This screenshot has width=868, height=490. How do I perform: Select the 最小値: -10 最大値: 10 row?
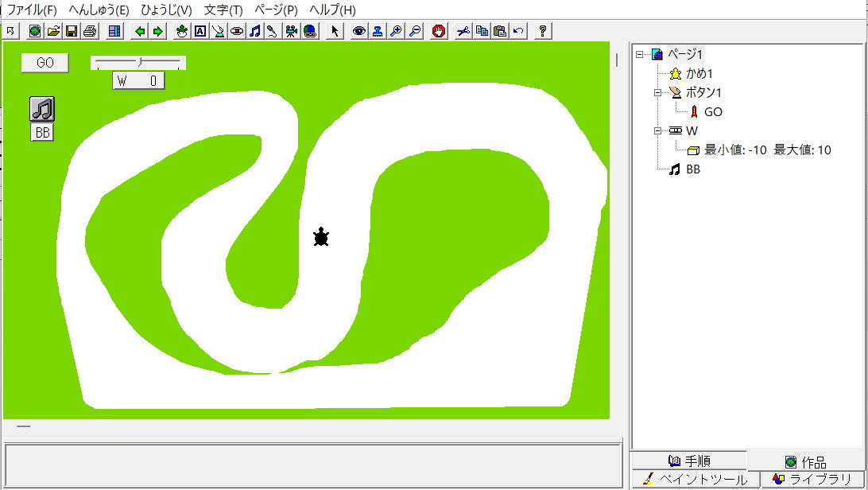pyautogui.click(x=767, y=150)
